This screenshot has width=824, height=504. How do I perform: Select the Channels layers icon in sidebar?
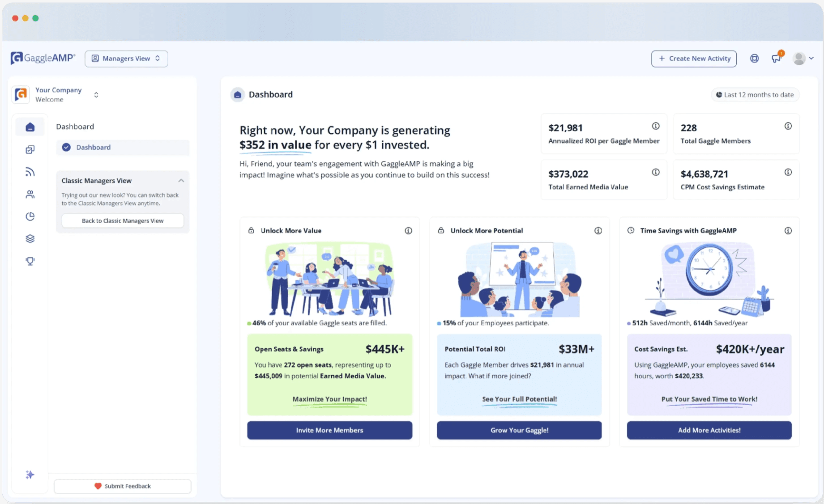30,238
